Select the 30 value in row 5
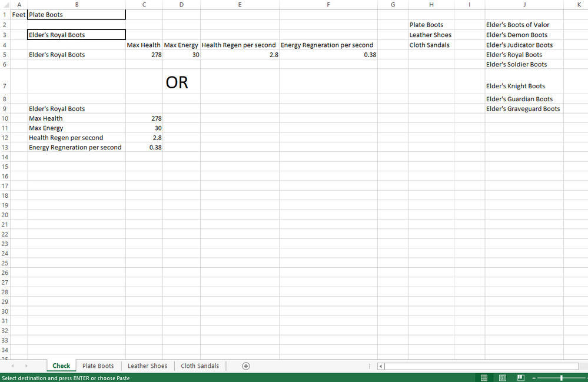 point(181,55)
